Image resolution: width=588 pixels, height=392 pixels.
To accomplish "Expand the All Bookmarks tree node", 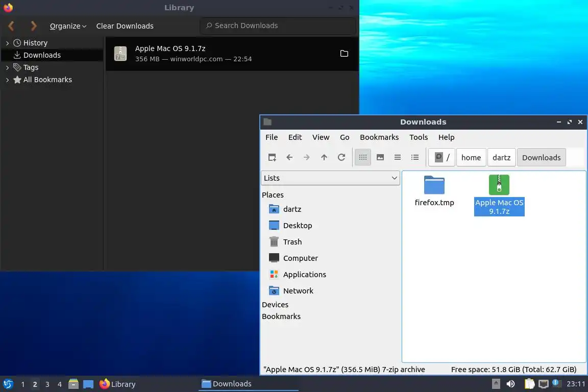I will (x=7, y=80).
